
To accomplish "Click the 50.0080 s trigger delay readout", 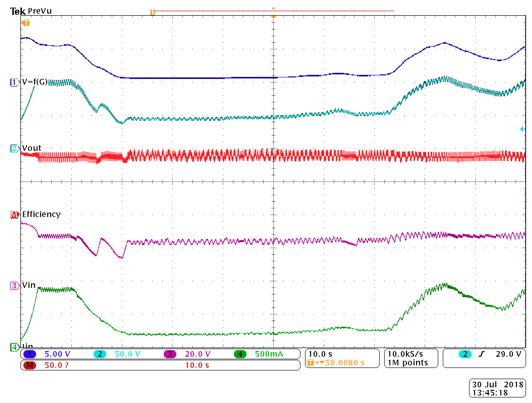I will pos(344,363).
